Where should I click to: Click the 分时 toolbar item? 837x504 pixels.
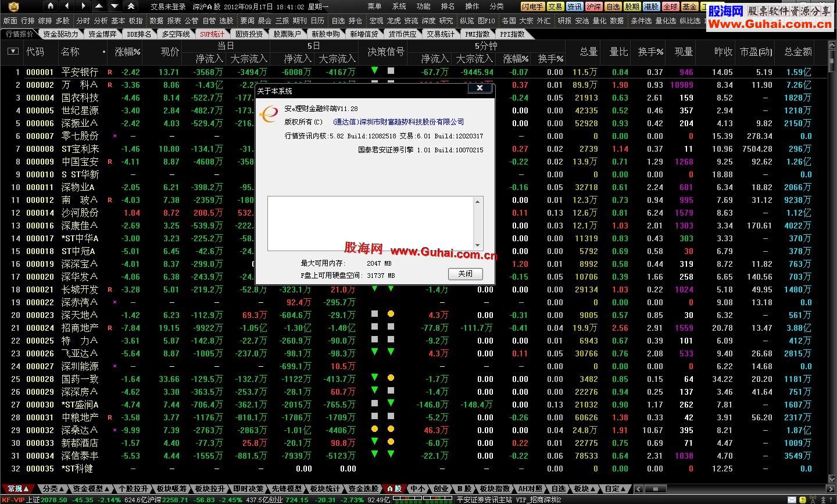pyautogui.click(x=83, y=20)
